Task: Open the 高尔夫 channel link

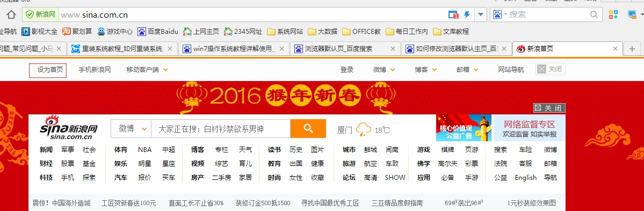Action: coord(447,163)
